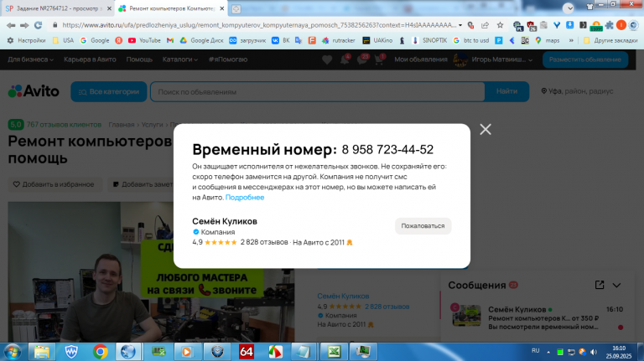
Task: Open messages with the chat bubble icon
Action: pyautogui.click(x=362, y=60)
